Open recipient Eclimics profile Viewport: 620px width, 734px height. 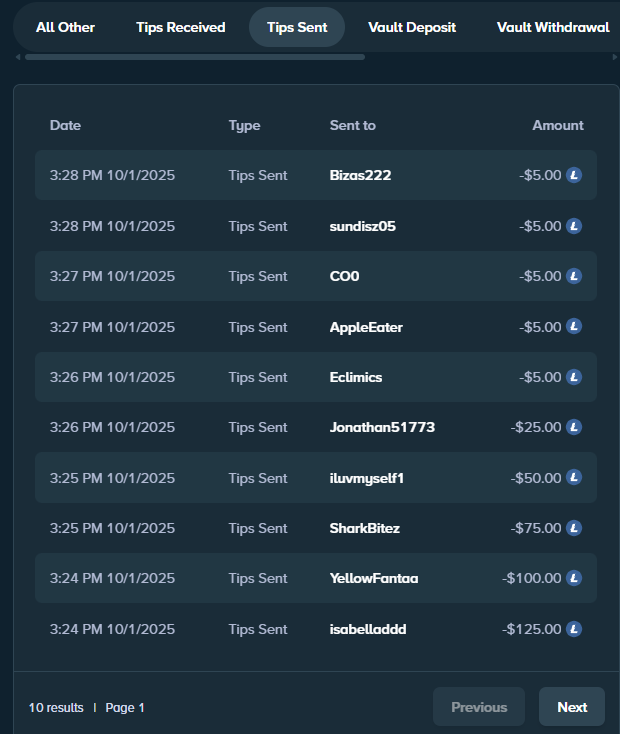coord(355,377)
